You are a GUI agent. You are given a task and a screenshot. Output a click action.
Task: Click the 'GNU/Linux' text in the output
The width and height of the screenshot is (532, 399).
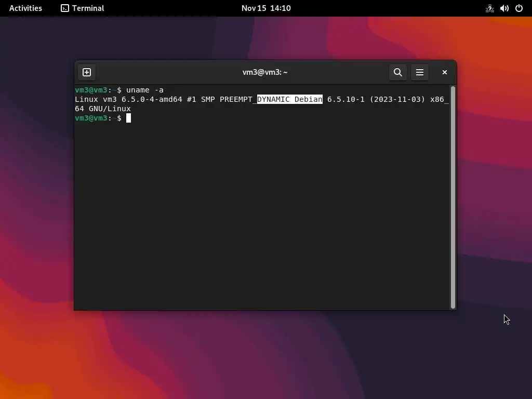tap(110, 109)
